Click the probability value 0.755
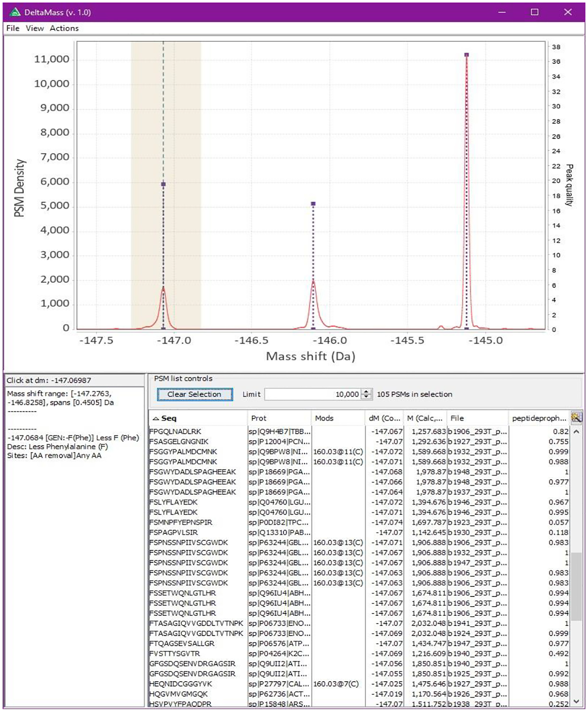The width and height of the screenshot is (588, 712). coord(559,441)
